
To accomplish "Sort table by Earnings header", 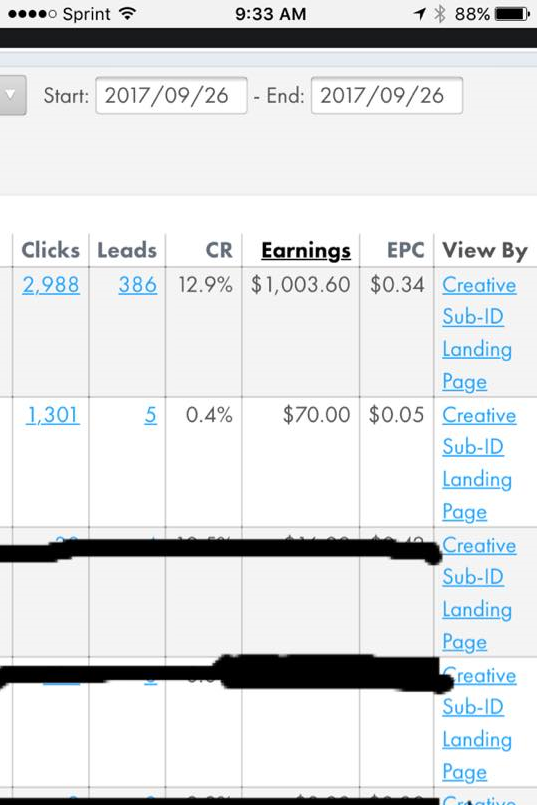I will pyautogui.click(x=306, y=251).
